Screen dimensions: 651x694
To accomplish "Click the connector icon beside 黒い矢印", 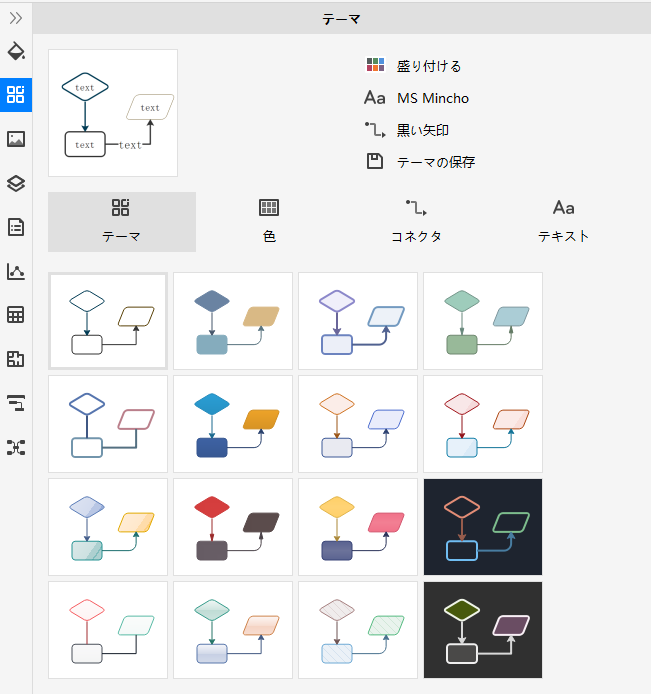I will click(x=375, y=130).
